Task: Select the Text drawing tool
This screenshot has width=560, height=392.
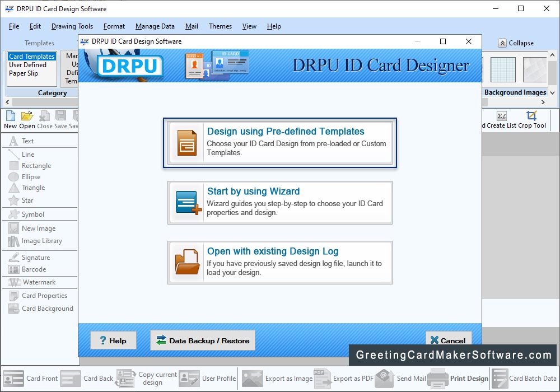Action: [x=21, y=141]
